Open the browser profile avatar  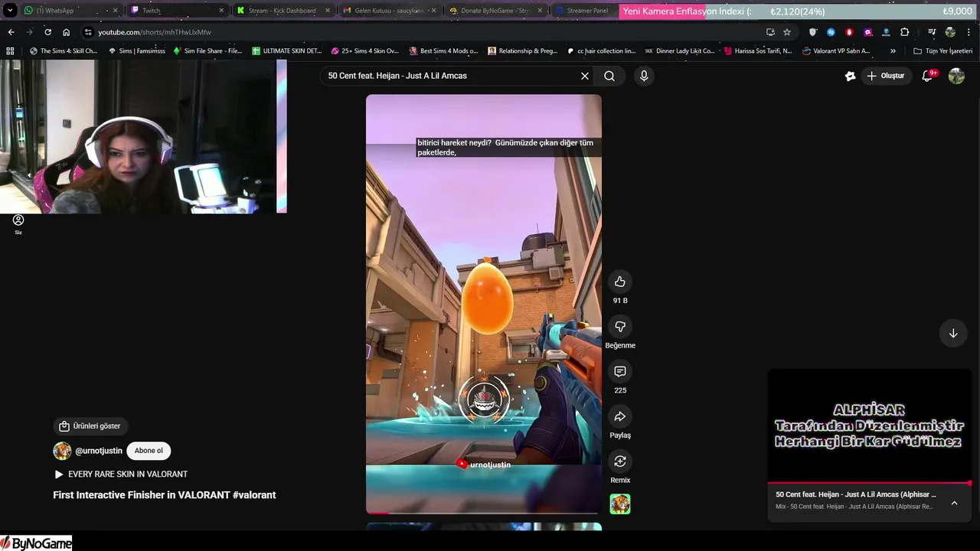(950, 32)
